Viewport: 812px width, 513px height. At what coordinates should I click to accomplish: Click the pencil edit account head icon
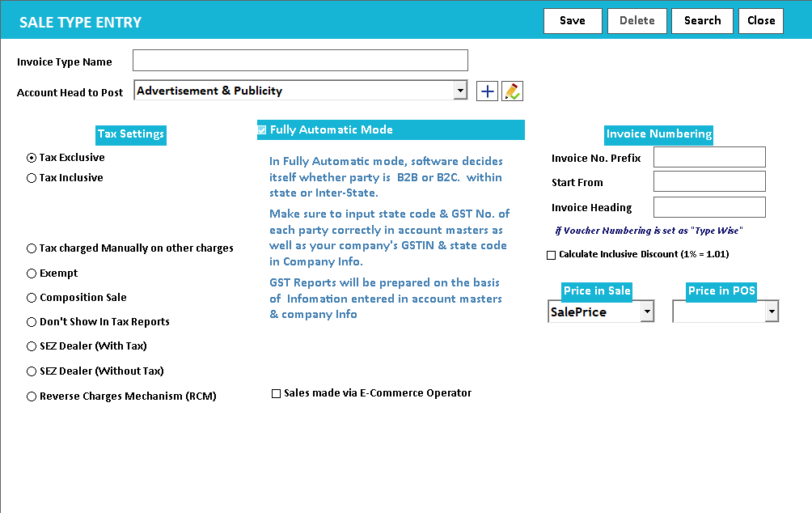click(x=512, y=91)
